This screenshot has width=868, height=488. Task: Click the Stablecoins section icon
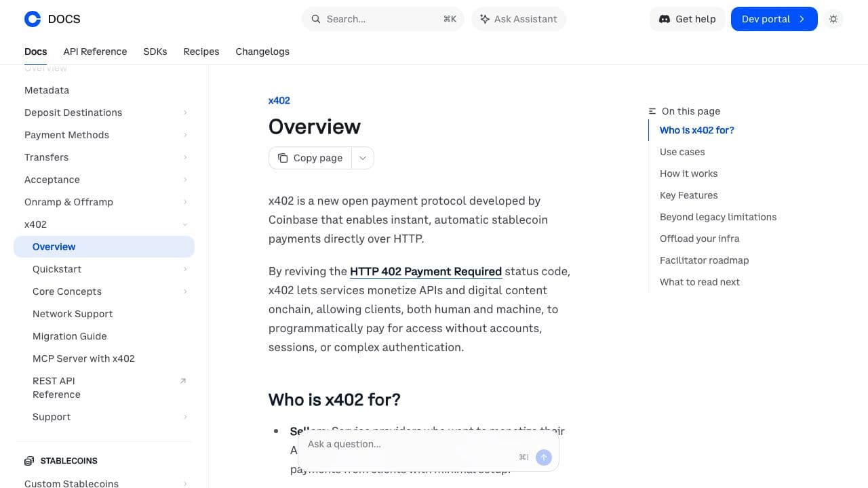click(29, 461)
